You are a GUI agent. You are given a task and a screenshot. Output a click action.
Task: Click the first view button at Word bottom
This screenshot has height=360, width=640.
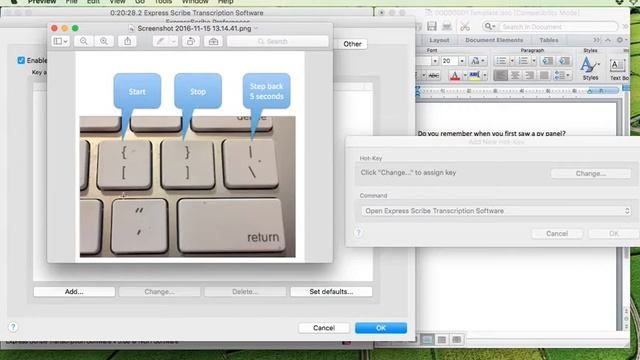[427, 340]
